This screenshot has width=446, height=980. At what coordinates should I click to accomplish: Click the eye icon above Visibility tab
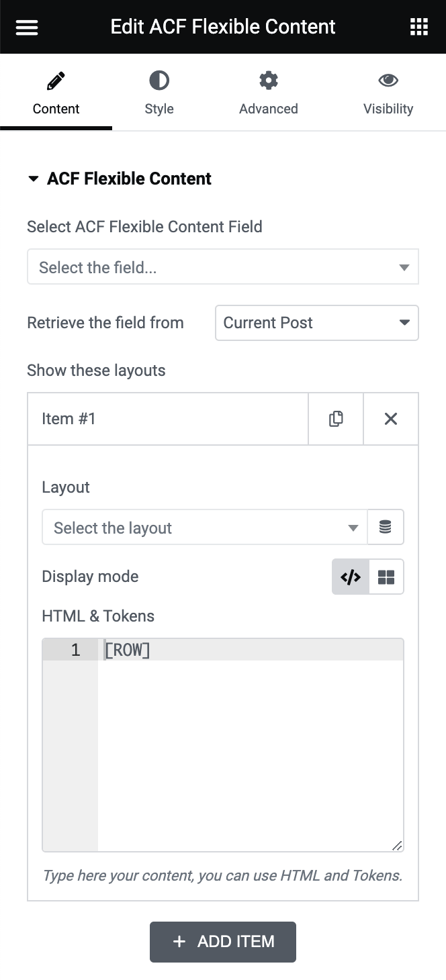[388, 80]
